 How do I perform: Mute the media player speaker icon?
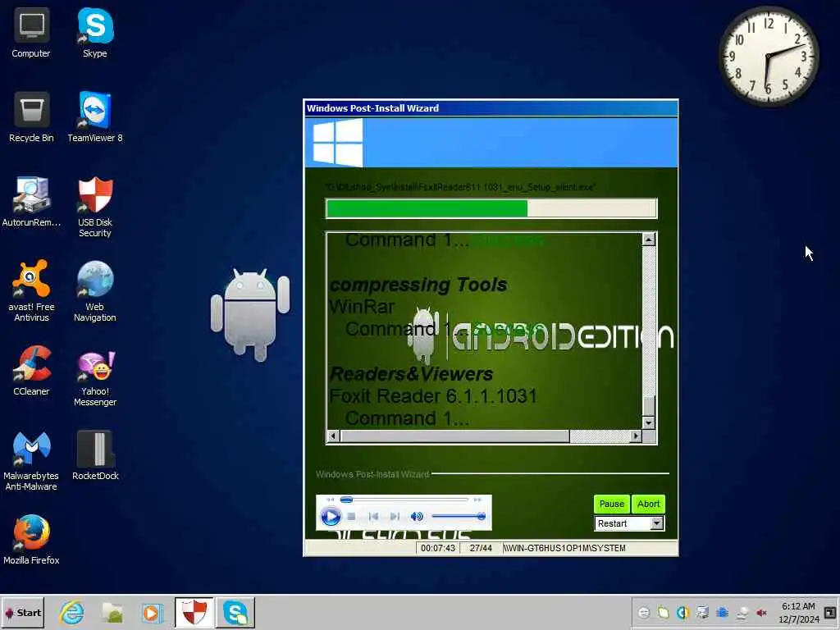[x=416, y=517]
